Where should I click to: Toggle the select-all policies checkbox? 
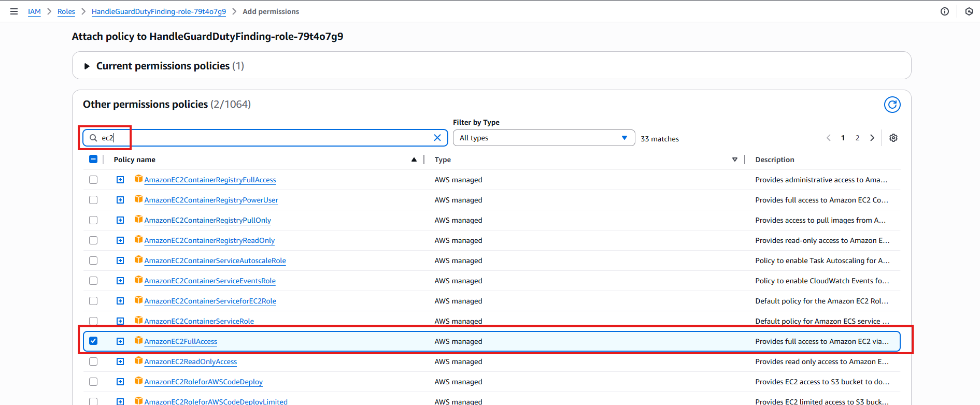[x=93, y=159]
